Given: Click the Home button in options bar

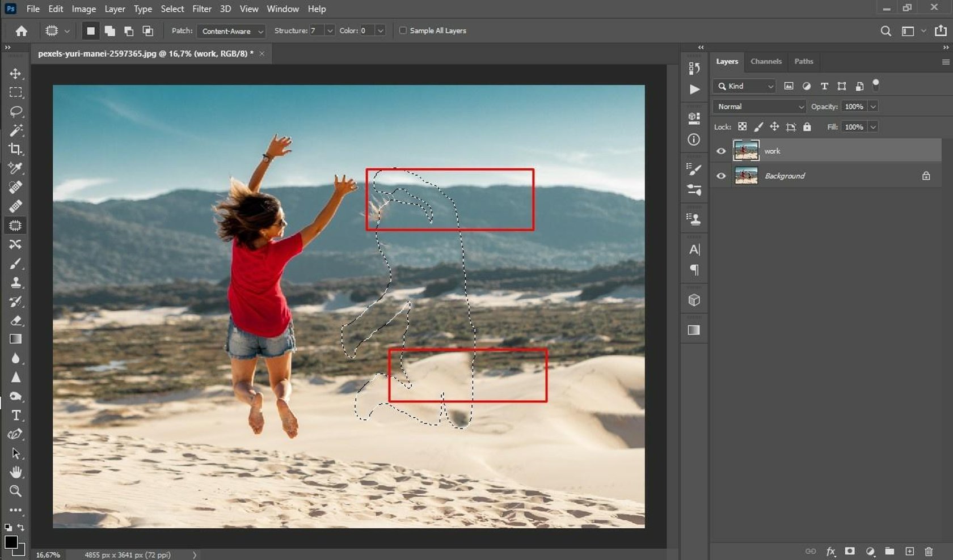Looking at the screenshot, I should click(22, 31).
